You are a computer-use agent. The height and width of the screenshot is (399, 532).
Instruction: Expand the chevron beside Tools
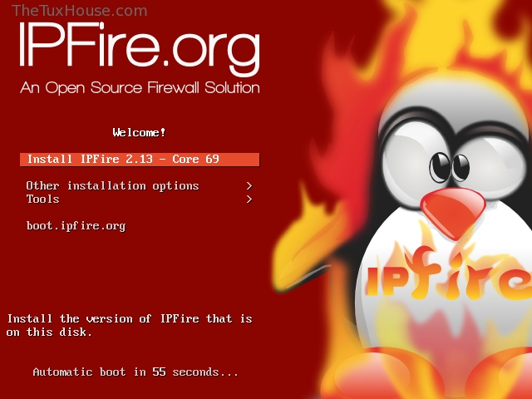coord(249,199)
